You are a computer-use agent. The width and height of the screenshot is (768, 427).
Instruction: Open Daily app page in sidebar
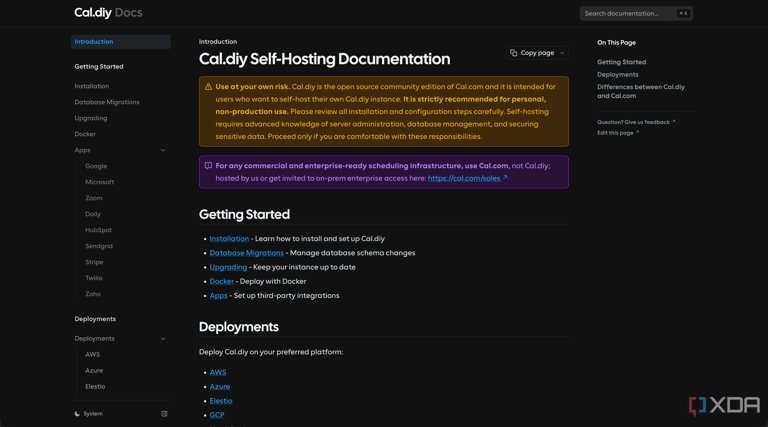pyautogui.click(x=93, y=214)
